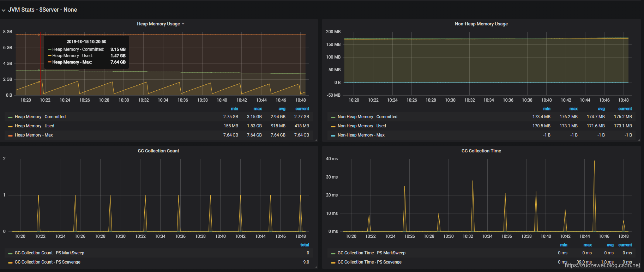The height and width of the screenshot is (272, 644).
Task: Open GC Collection Time panel title
Action: coord(481,151)
